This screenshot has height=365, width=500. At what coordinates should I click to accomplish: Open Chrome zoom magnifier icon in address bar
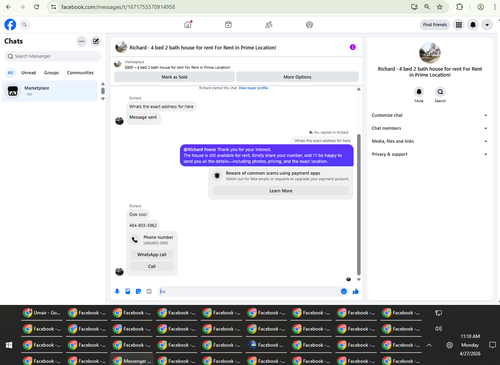coord(427,7)
